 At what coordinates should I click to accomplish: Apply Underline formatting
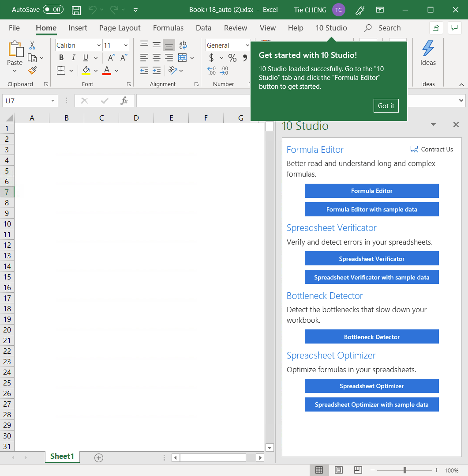86,58
